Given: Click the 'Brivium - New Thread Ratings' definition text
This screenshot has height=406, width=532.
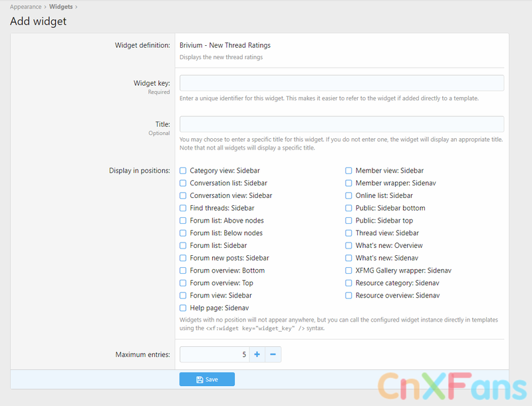Looking at the screenshot, I should pos(225,45).
